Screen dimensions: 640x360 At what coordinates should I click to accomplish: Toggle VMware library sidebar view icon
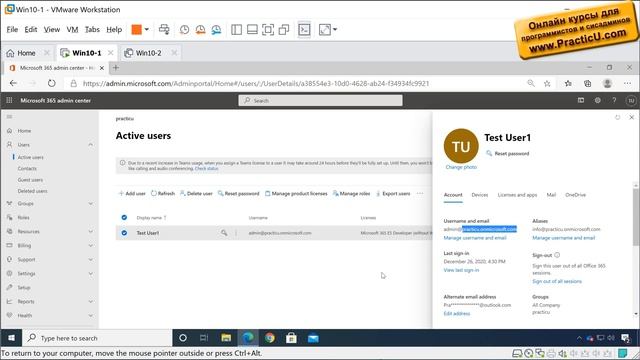[x=236, y=29]
